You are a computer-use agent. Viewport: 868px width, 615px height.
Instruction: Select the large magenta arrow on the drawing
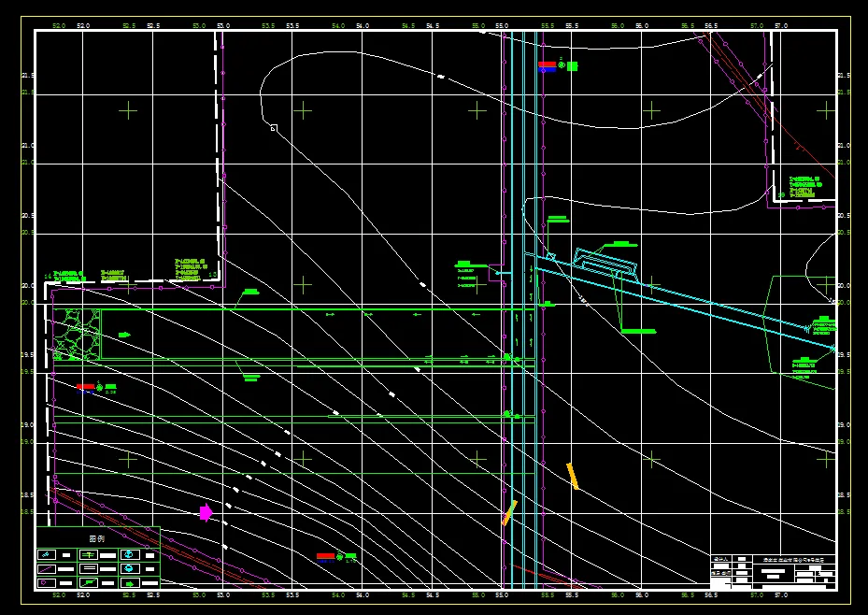coord(206,513)
